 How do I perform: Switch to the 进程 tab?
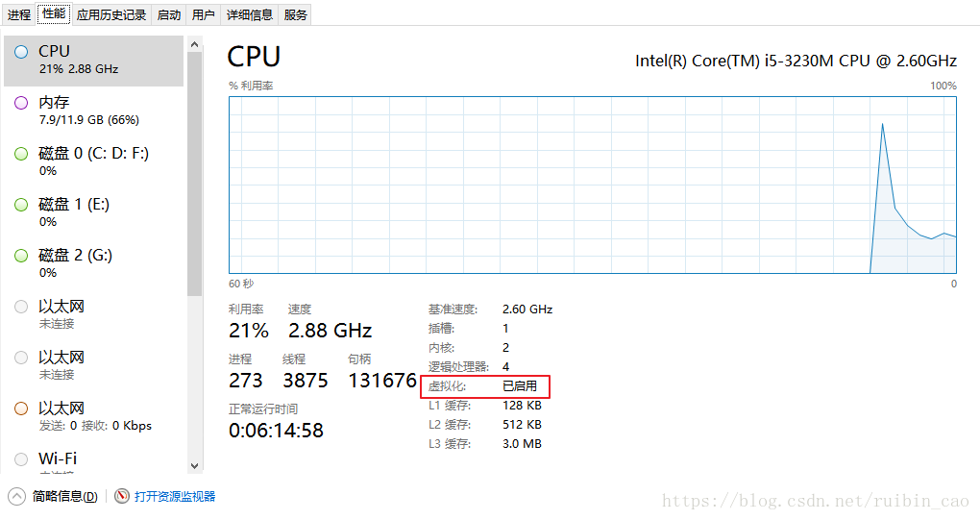pos(19,14)
